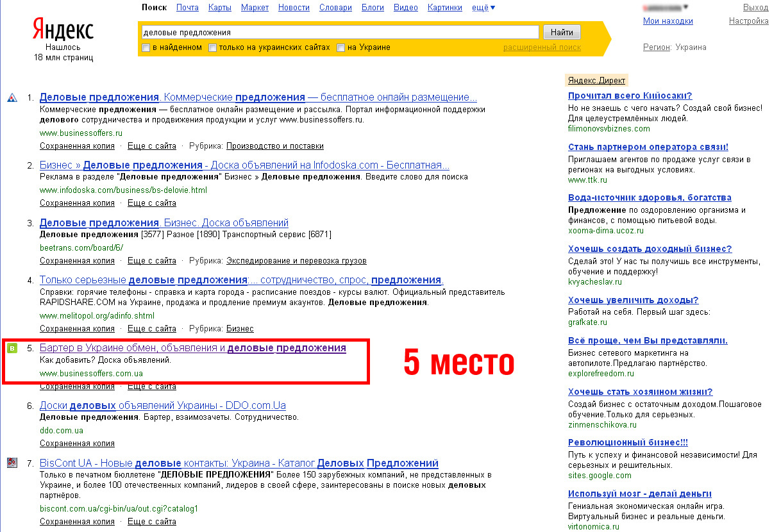Click the 'Яндекс.Директ' label link
781x532 pixels.
tap(597, 81)
